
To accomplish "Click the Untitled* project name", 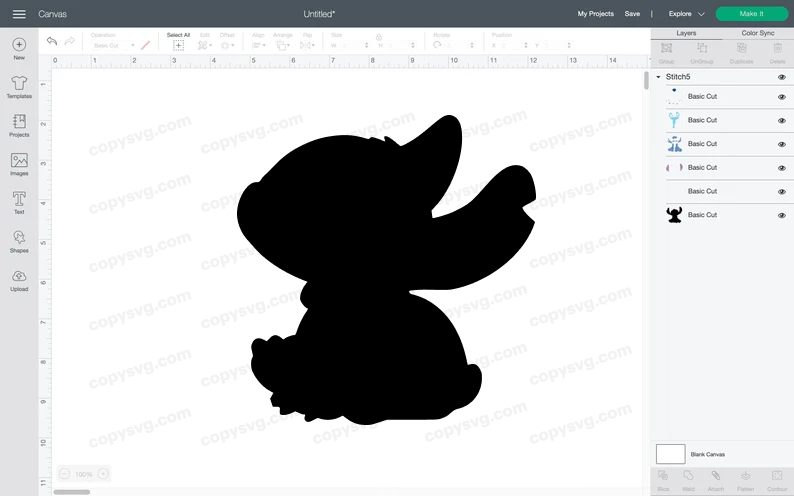I will [319, 14].
